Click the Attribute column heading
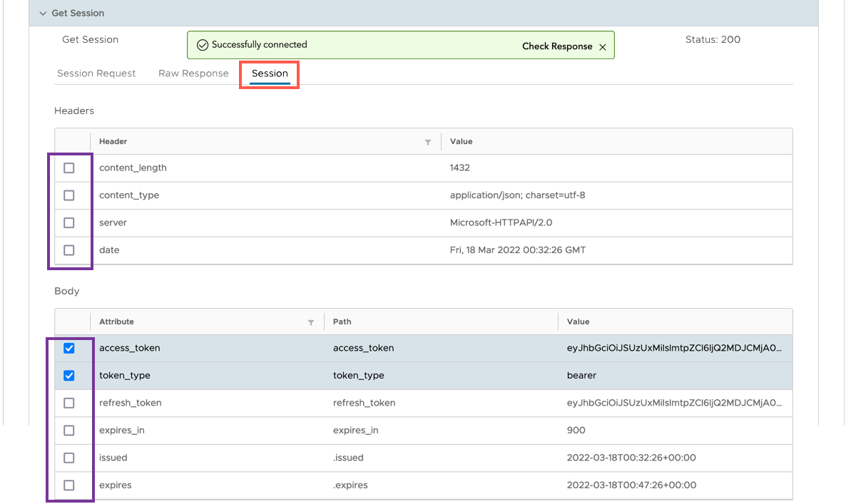This screenshot has width=846, height=504. (116, 322)
